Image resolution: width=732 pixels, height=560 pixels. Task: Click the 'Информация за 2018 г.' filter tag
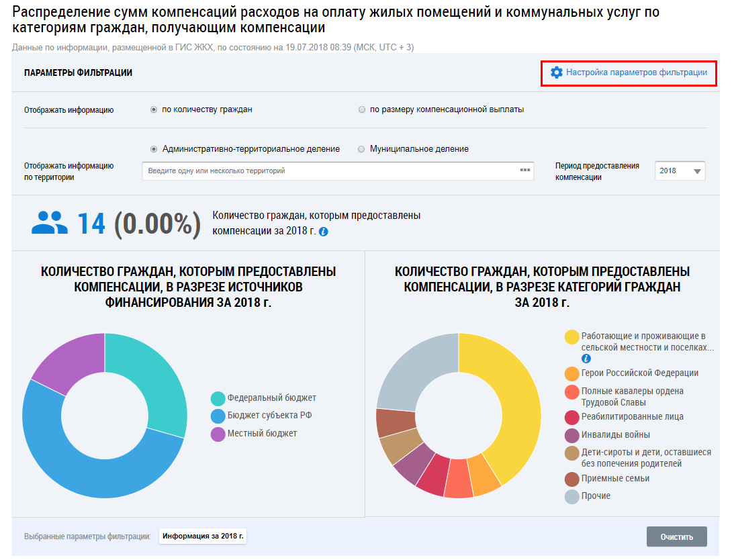[x=203, y=536]
